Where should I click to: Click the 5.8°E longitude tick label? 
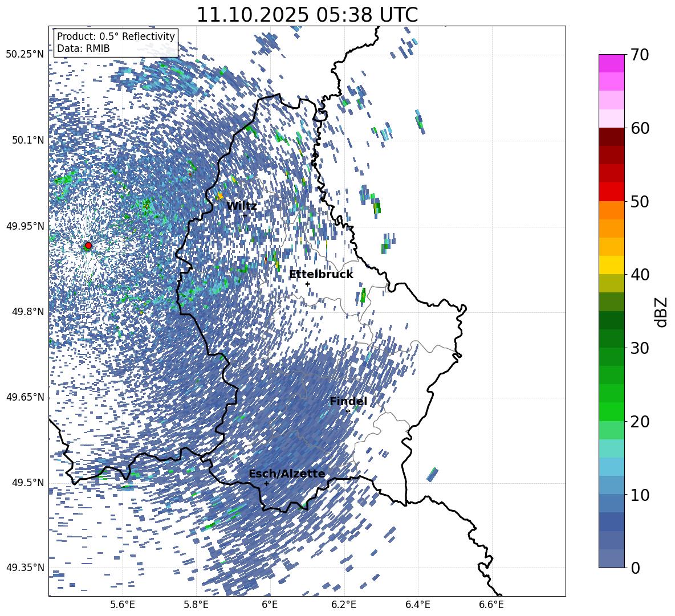pos(196,605)
